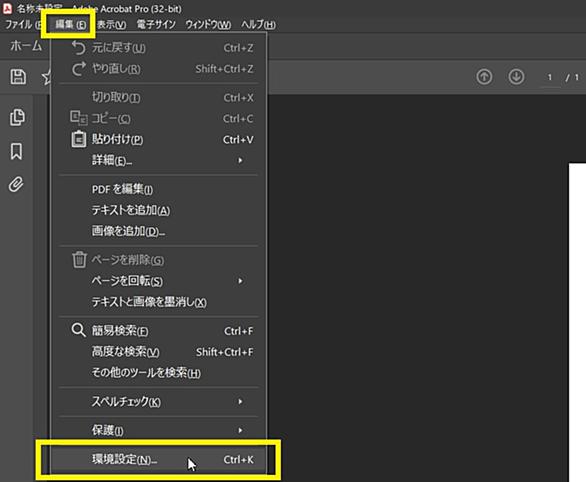This screenshot has width=586, height=482.
Task: Choose PDF を編集 entry
Action: coord(158,189)
